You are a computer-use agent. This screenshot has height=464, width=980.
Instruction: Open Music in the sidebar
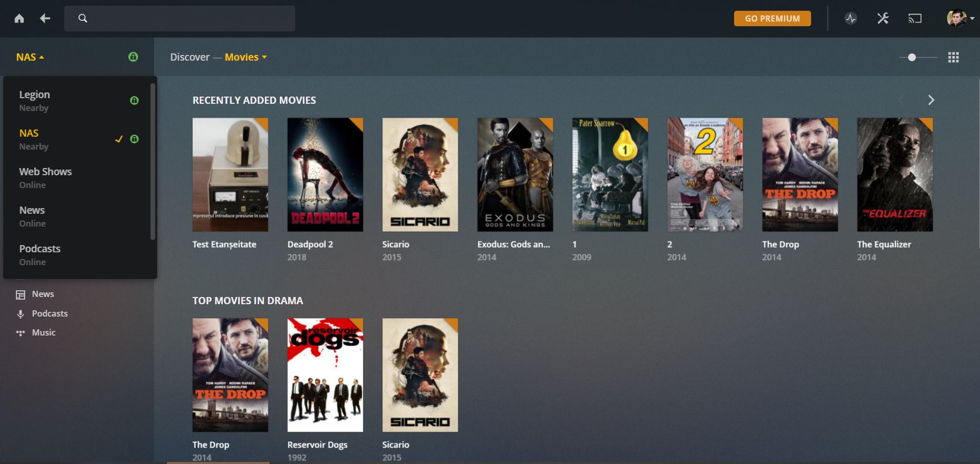point(44,332)
